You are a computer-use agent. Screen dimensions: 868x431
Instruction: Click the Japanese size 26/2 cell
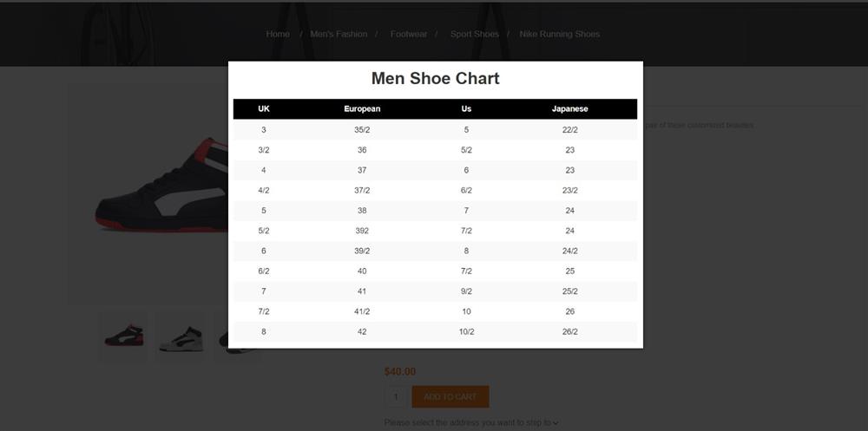569,332
